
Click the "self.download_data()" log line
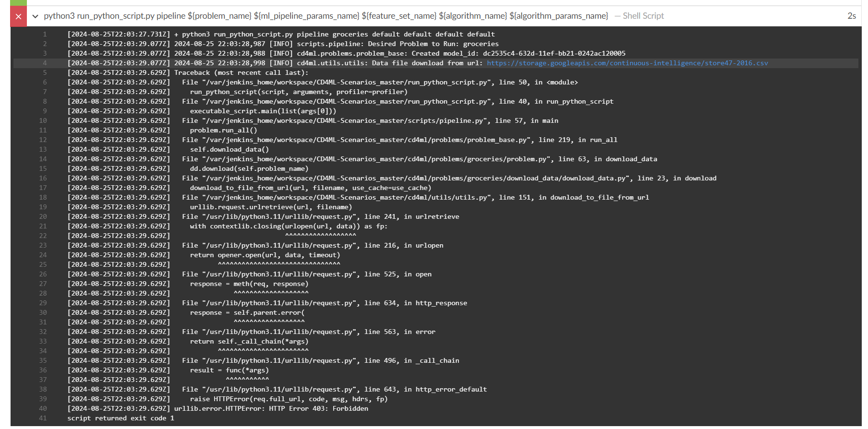[229, 150]
